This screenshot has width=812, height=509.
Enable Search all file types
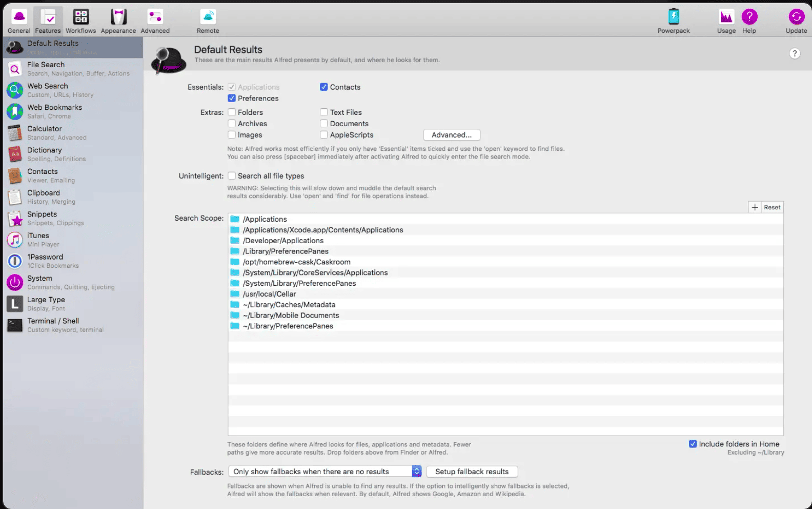tap(232, 176)
